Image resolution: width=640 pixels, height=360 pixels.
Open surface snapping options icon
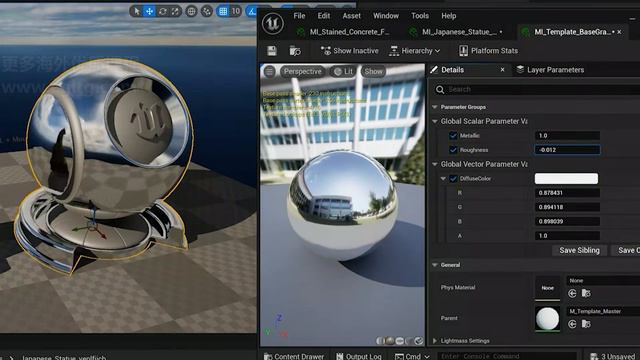pos(207,11)
